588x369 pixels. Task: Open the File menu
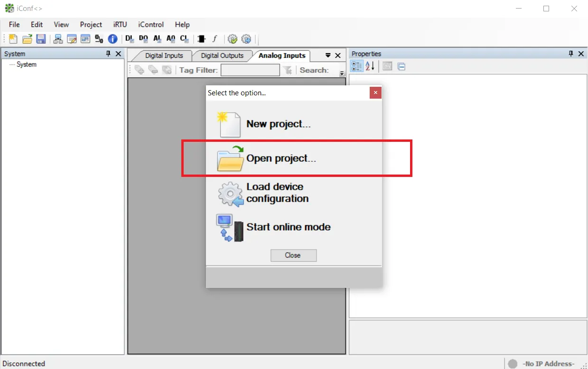pyautogui.click(x=14, y=25)
